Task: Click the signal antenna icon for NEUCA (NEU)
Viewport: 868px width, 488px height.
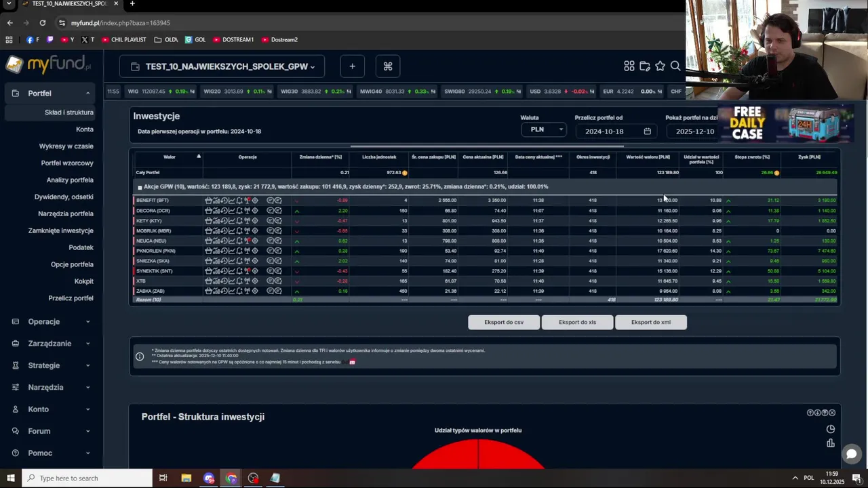Action: point(247,241)
